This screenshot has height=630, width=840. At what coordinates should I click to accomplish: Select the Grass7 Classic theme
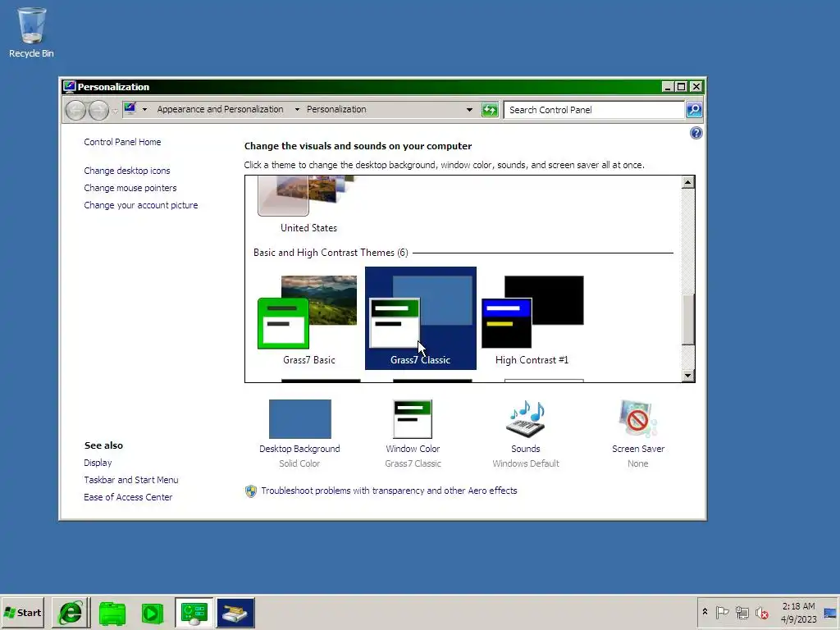click(421, 318)
